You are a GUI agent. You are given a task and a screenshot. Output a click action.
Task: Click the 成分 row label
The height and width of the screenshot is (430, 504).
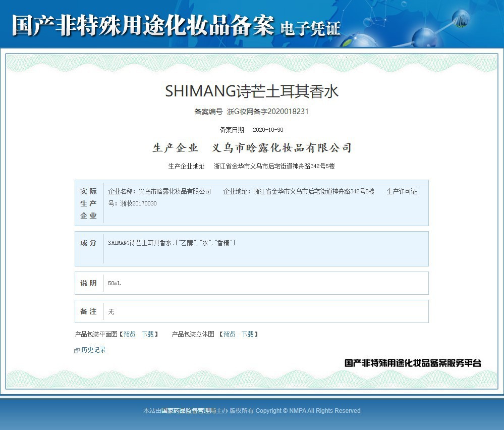[88, 243]
